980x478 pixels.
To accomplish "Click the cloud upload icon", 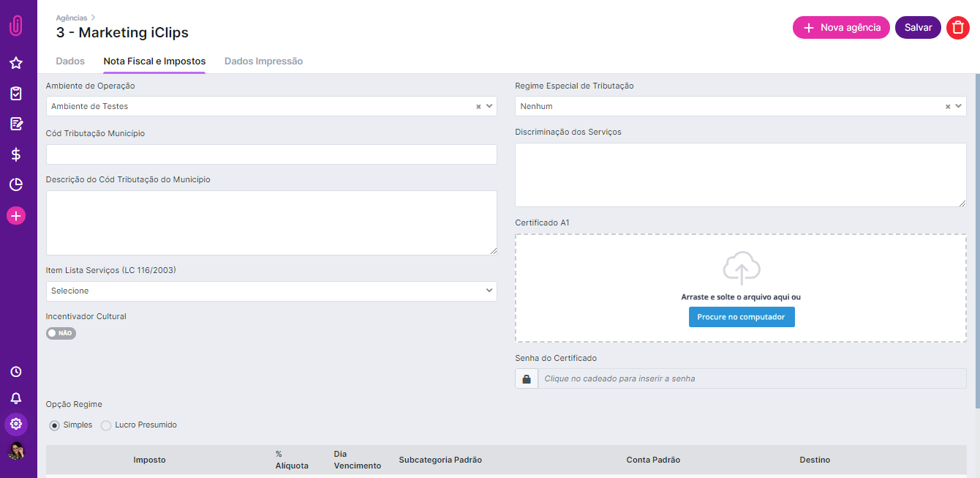I will (742, 268).
